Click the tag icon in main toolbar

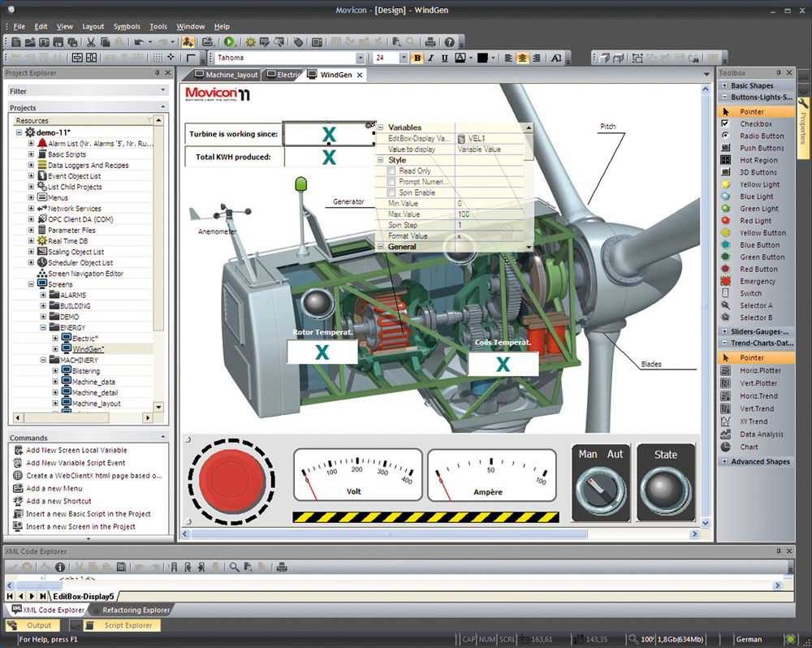[298, 42]
